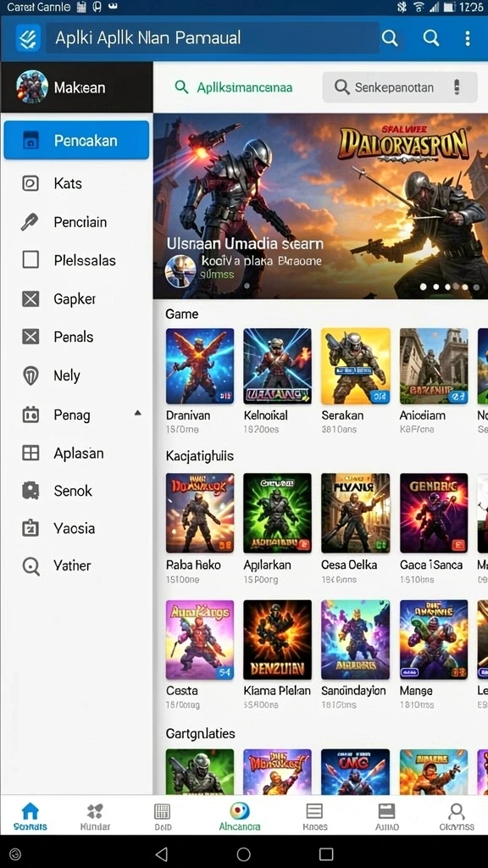Screen dimensions: 488x868
Task: Toggle the Plelssalas checkbox icon
Action: (30, 259)
